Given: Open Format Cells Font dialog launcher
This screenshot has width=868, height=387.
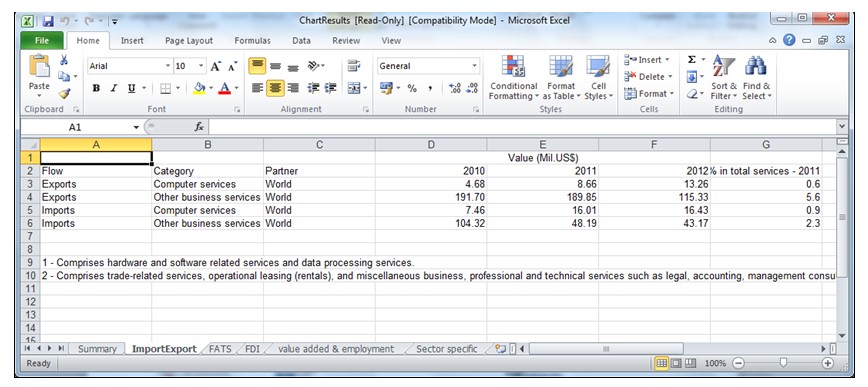Looking at the screenshot, I should tap(237, 110).
